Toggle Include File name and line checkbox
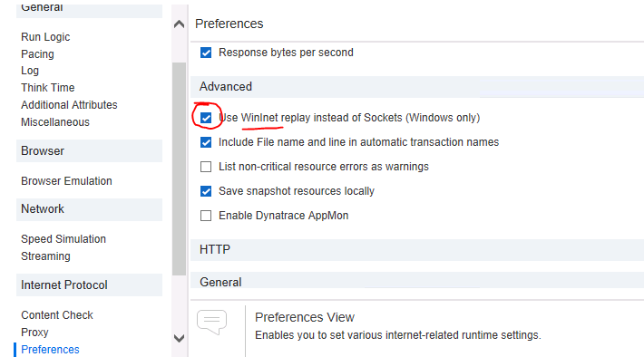This screenshot has width=644, height=357. click(x=206, y=142)
